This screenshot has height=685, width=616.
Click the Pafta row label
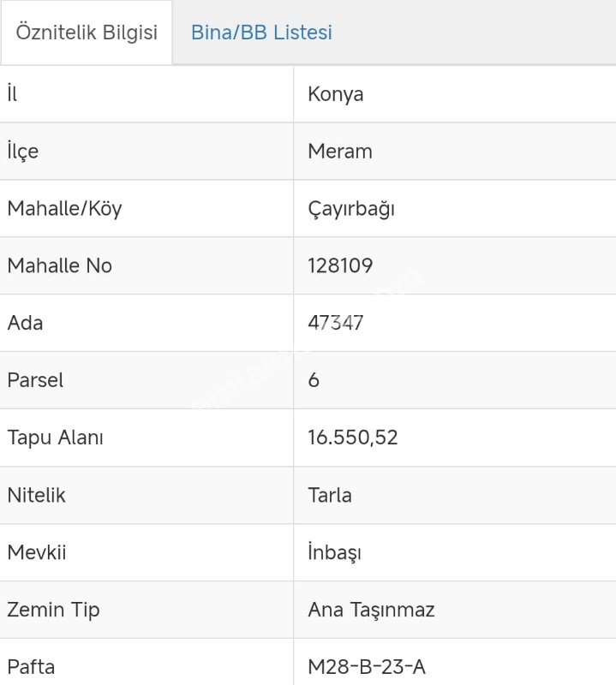point(31,666)
